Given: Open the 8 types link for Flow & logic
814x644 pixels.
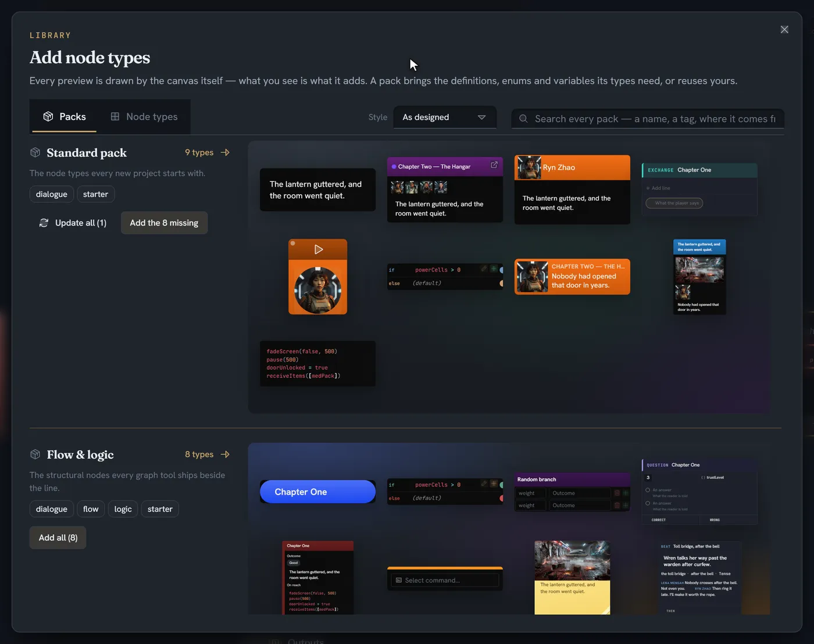Looking at the screenshot, I should click(x=207, y=454).
